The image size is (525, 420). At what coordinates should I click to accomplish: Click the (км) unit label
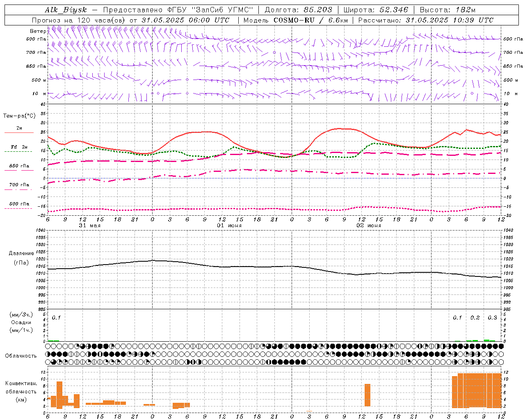click(x=21, y=399)
